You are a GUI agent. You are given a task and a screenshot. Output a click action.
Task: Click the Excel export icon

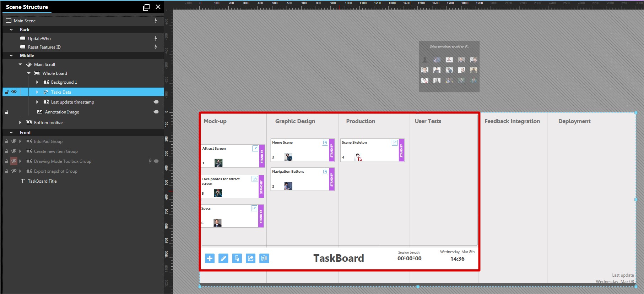tap(264, 259)
